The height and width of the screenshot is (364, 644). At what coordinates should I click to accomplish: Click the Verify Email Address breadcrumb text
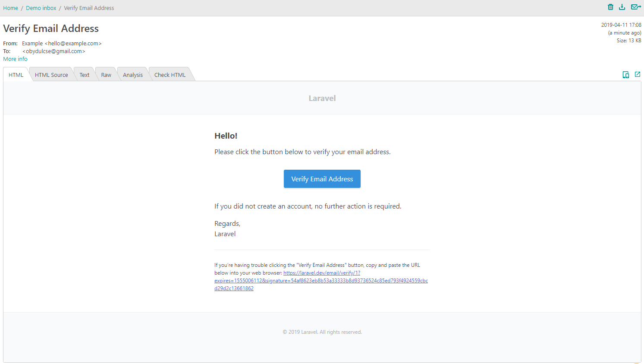[89, 8]
